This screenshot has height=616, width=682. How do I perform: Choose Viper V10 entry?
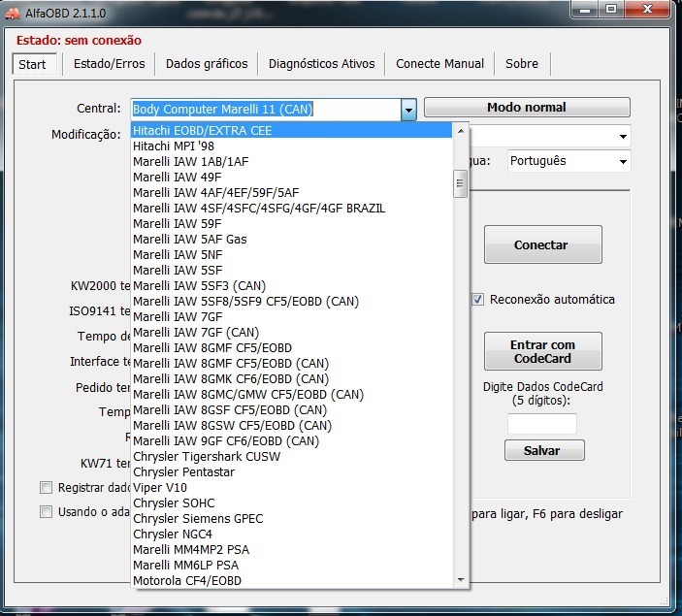click(x=291, y=488)
